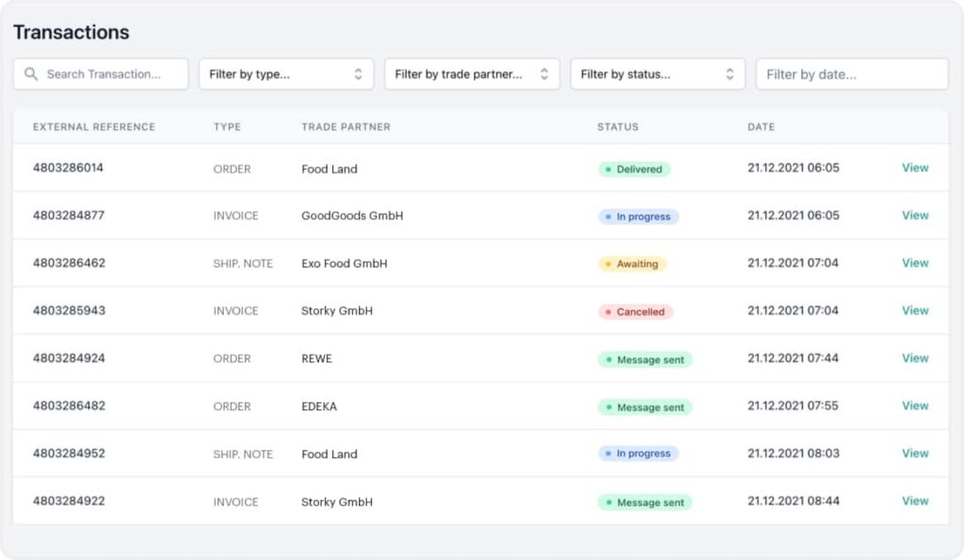This screenshot has height=560, width=964.
Task: Click the Date column header
Action: click(x=761, y=127)
